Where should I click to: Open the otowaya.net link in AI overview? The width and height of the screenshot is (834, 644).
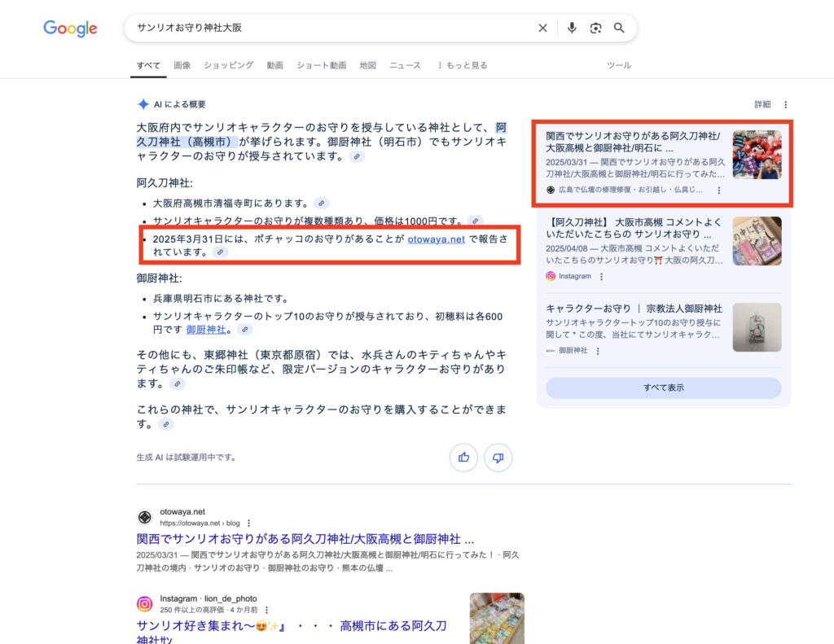click(437, 239)
